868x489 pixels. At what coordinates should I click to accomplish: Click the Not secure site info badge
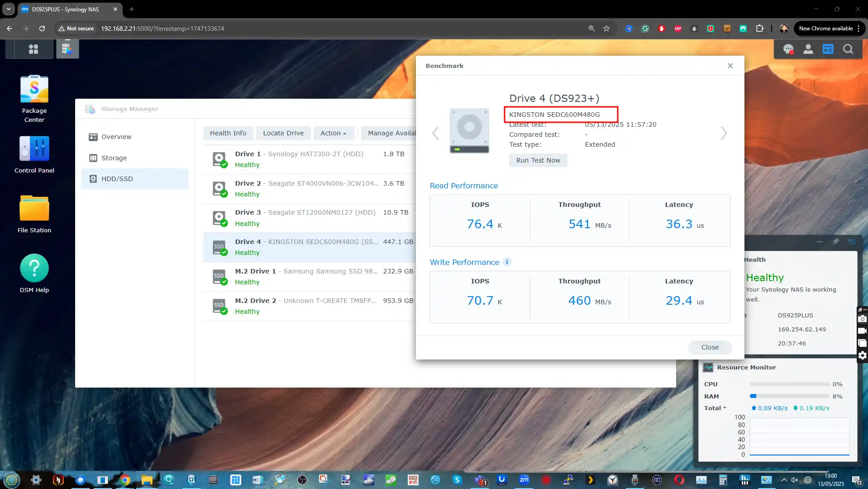coord(76,29)
